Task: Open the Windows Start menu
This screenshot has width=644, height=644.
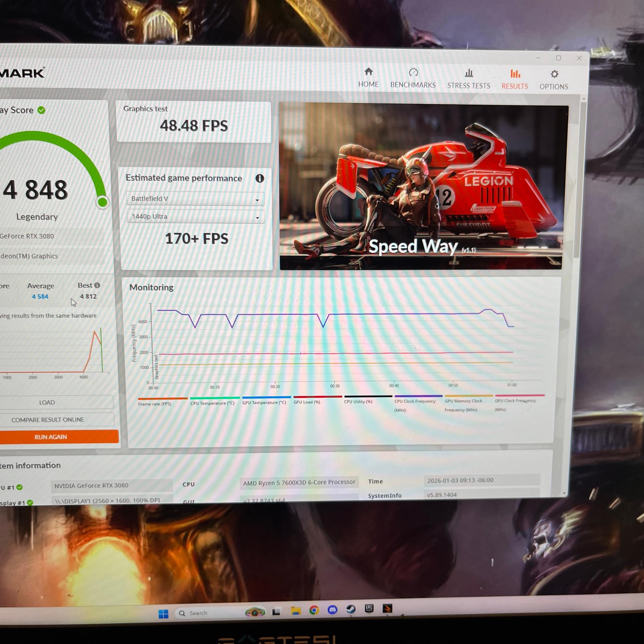Action: pos(163,614)
